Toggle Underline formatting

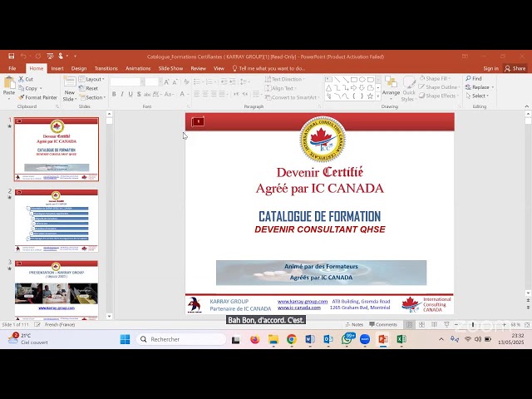(131, 94)
